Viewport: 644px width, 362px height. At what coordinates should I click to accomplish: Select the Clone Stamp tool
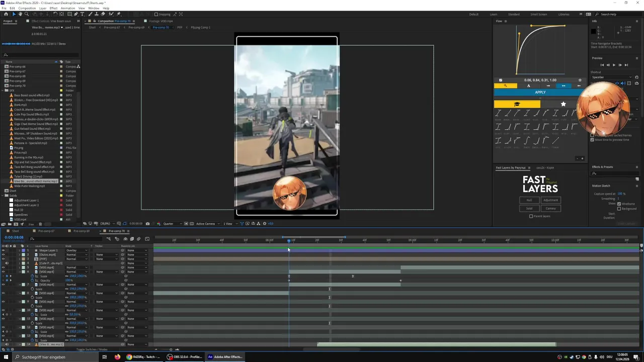97,14
